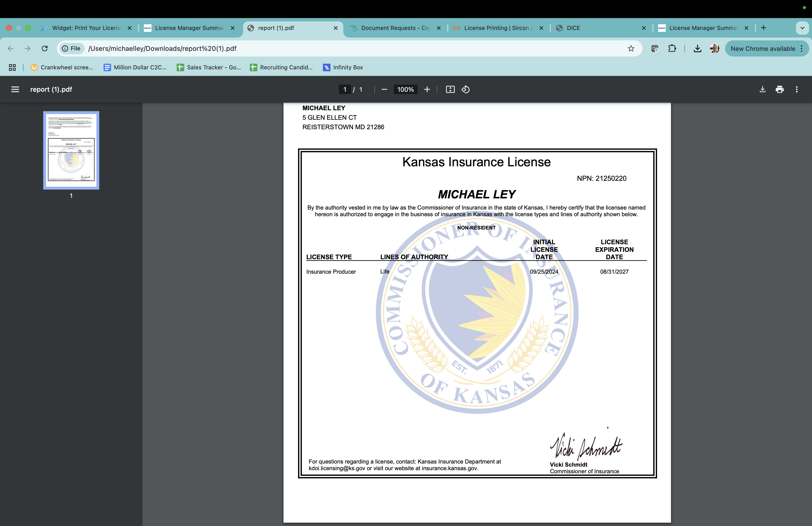Open PDF viewer more actions menu
This screenshot has height=526, width=812.
point(797,89)
